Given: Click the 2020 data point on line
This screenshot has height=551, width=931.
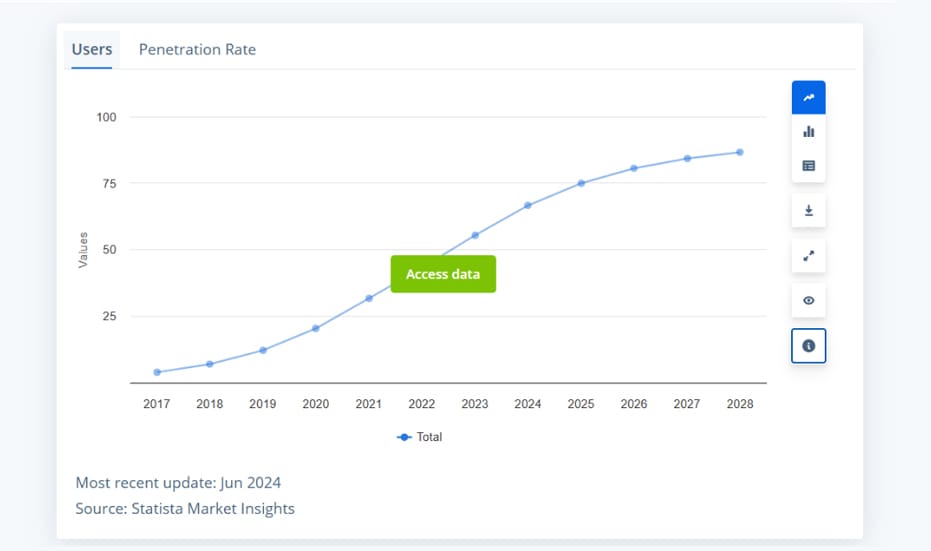Looking at the screenshot, I should pyautogui.click(x=315, y=328).
